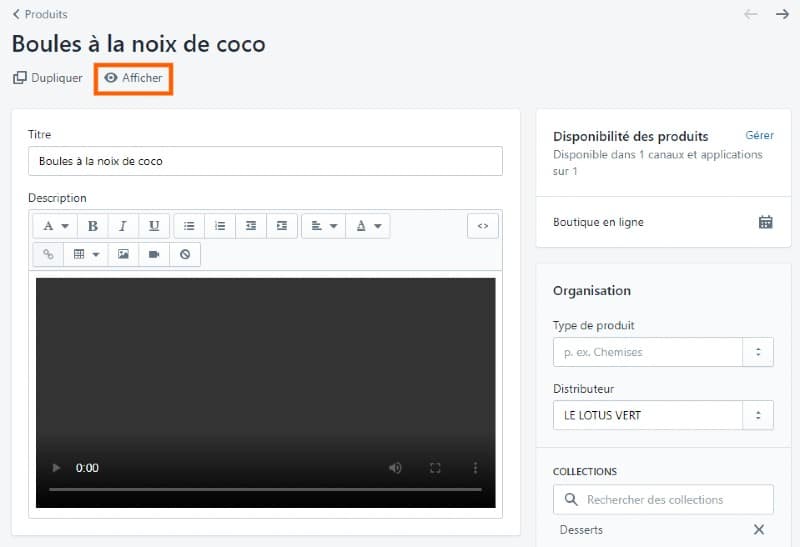Mute the video with the volume icon
The image size is (800, 547).
click(395, 468)
